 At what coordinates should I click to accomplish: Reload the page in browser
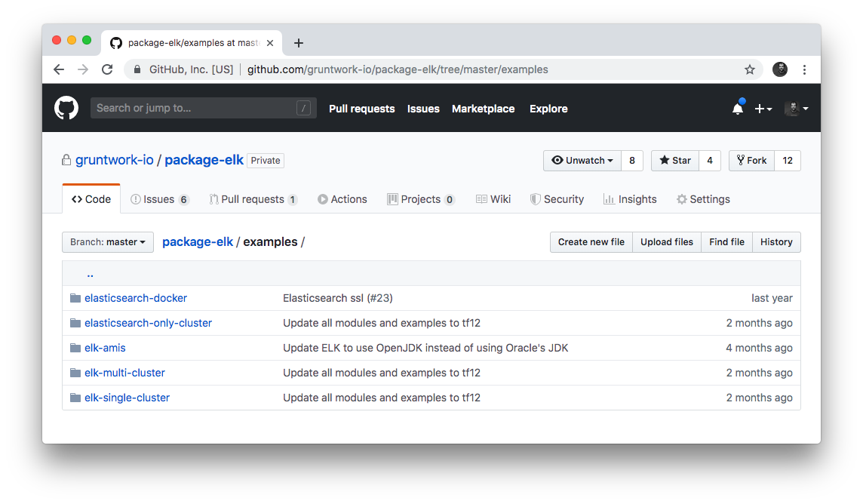click(x=107, y=69)
